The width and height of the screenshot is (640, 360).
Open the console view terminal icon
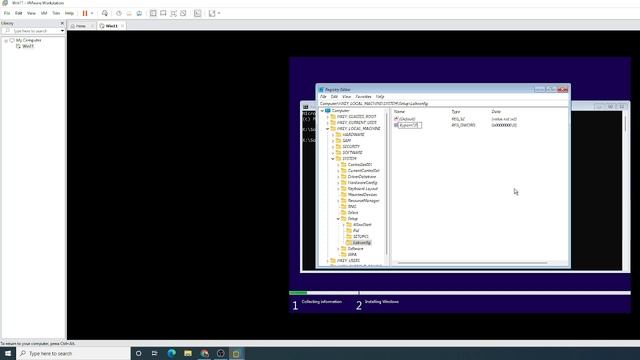[x=198, y=13]
